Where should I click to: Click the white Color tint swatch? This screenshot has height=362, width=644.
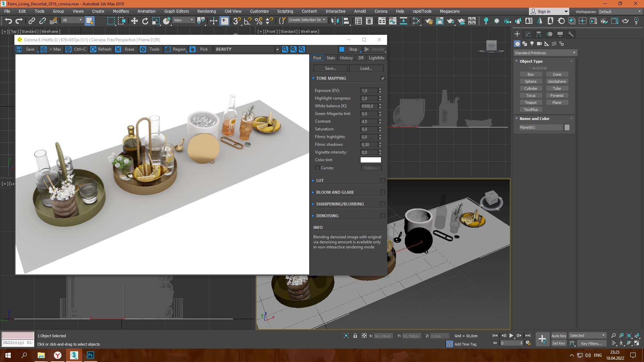click(371, 160)
